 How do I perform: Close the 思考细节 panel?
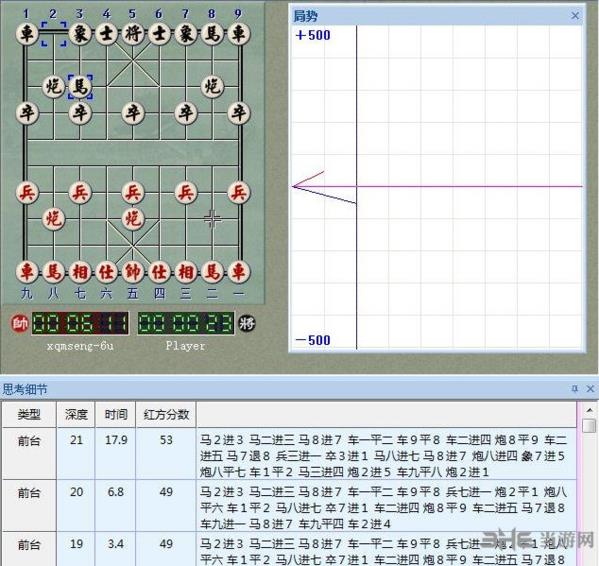click(x=590, y=389)
